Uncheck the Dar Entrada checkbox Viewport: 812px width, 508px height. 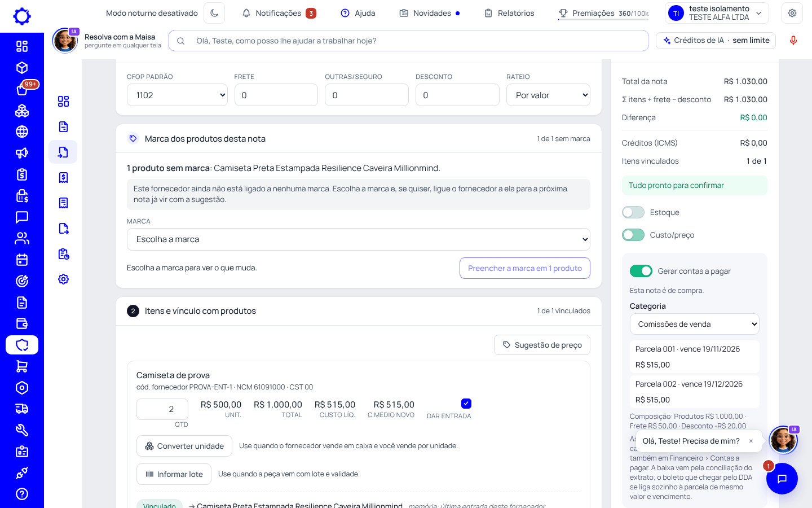[466, 403]
